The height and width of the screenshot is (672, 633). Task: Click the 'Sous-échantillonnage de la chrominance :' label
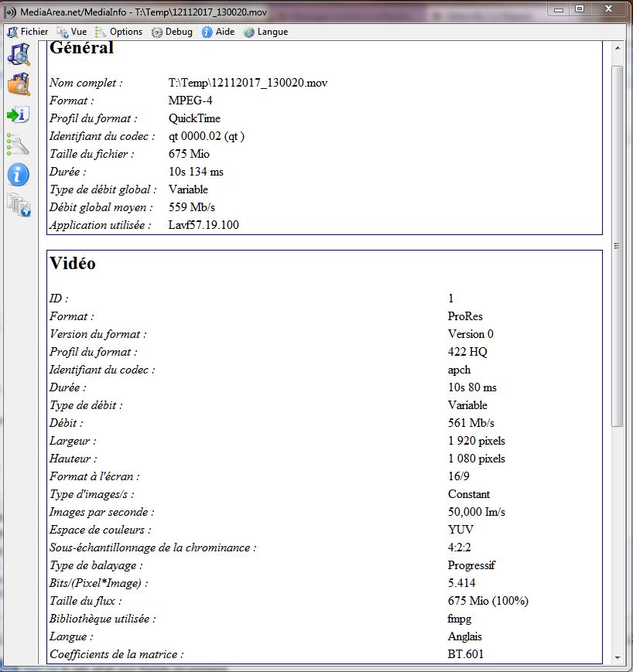(152, 547)
